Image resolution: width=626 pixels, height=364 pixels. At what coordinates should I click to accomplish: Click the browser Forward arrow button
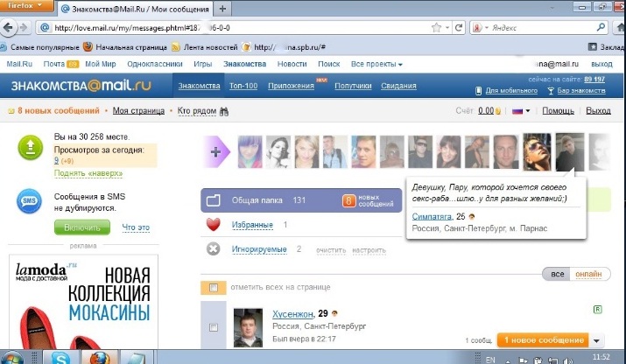[24, 27]
